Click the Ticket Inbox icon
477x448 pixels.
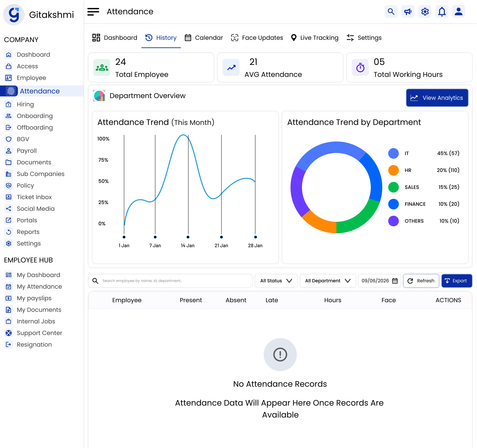9,197
